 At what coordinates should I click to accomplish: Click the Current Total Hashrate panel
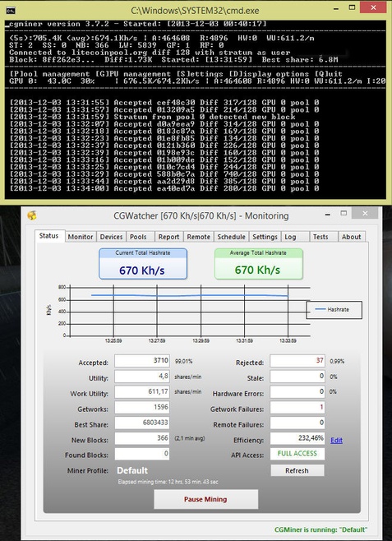pyautogui.click(x=143, y=264)
